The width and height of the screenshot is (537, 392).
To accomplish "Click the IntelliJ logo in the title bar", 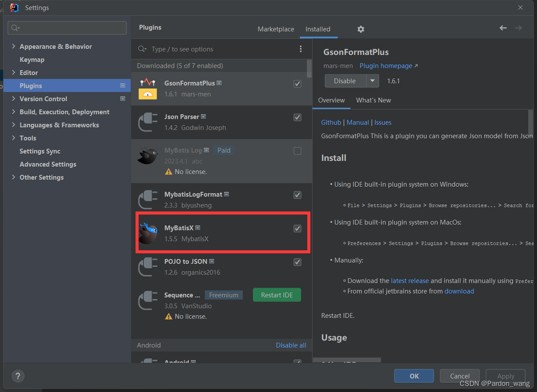I will click(x=14, y=7).
